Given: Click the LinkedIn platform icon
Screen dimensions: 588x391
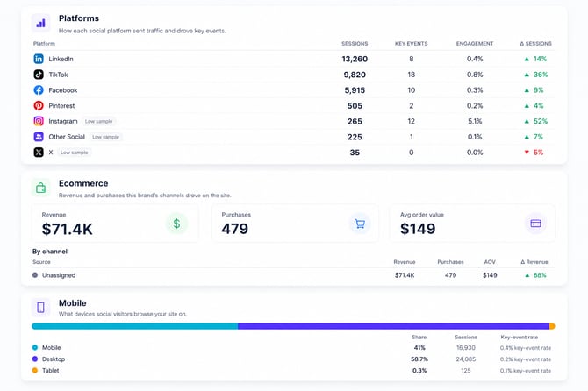Looking at the screenshot, I should [39, 59].
